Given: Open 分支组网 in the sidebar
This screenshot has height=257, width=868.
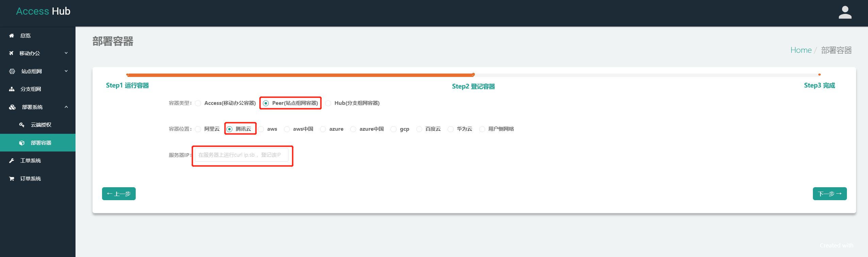Looking at the screenshot, I should [x=38, y=89].
